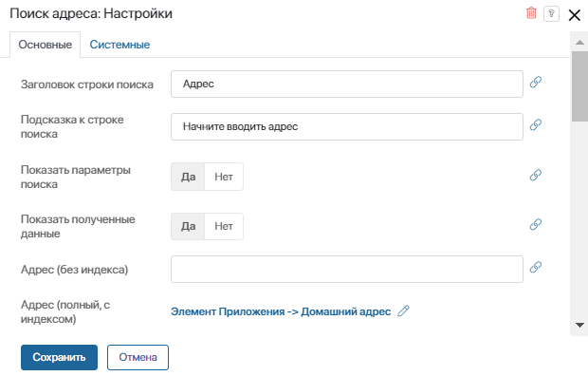Click the empty Адрес (без индекса) field
This screenshot has height=376, width=588.
(x=347, y=270)
